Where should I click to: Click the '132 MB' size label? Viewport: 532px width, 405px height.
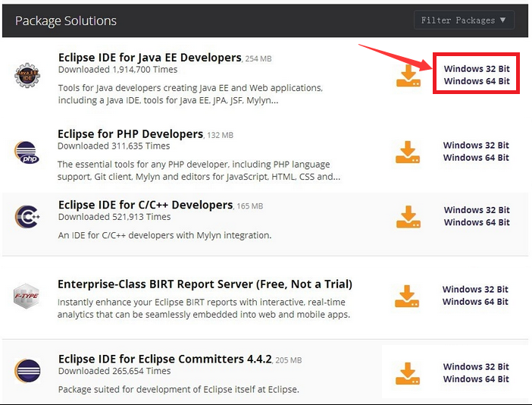(x=221, y=135)
